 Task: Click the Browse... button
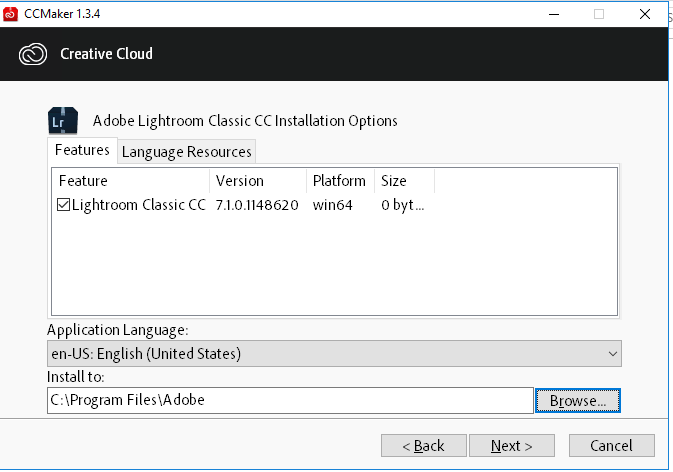point(578,401)
